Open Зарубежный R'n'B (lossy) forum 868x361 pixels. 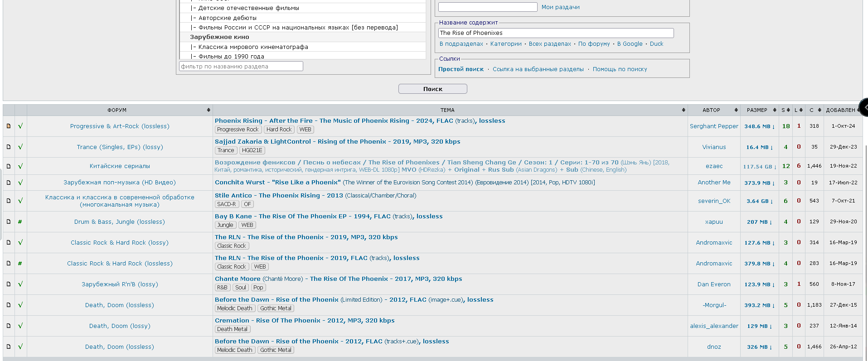click(120, 284)
